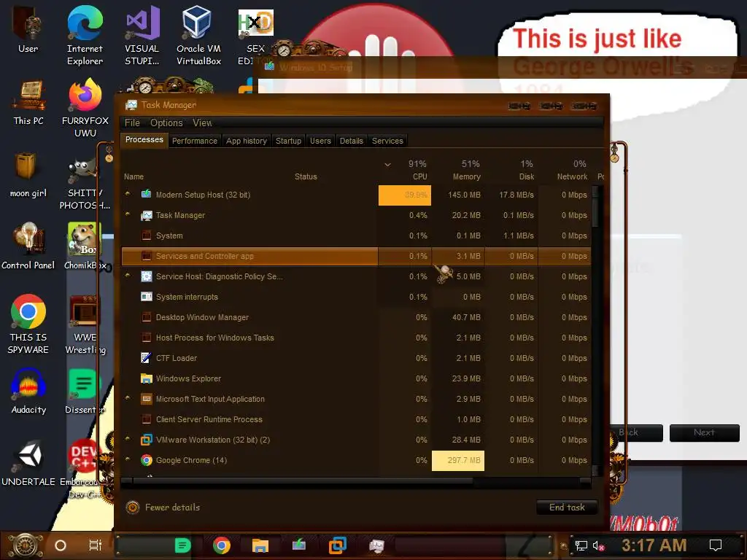Select Host Process for Windows Tasks row
This screenshot has width=747, height=560.
(356, 338)
